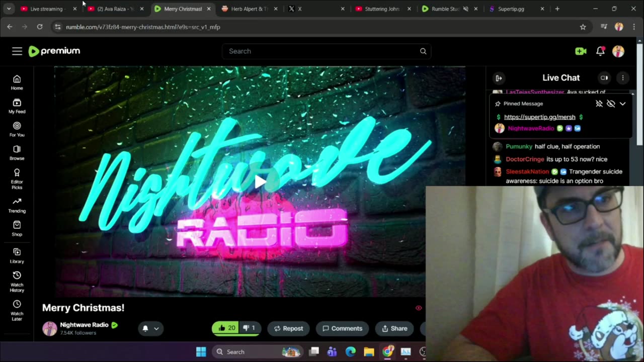Expand the notification options dropdown arrow
This screenshot has height=362, width=644.
coord(156,328)
